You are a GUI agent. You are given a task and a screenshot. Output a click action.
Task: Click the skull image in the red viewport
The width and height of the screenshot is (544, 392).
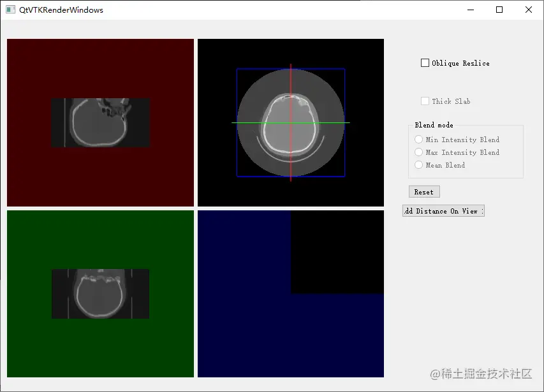point(99,122)
